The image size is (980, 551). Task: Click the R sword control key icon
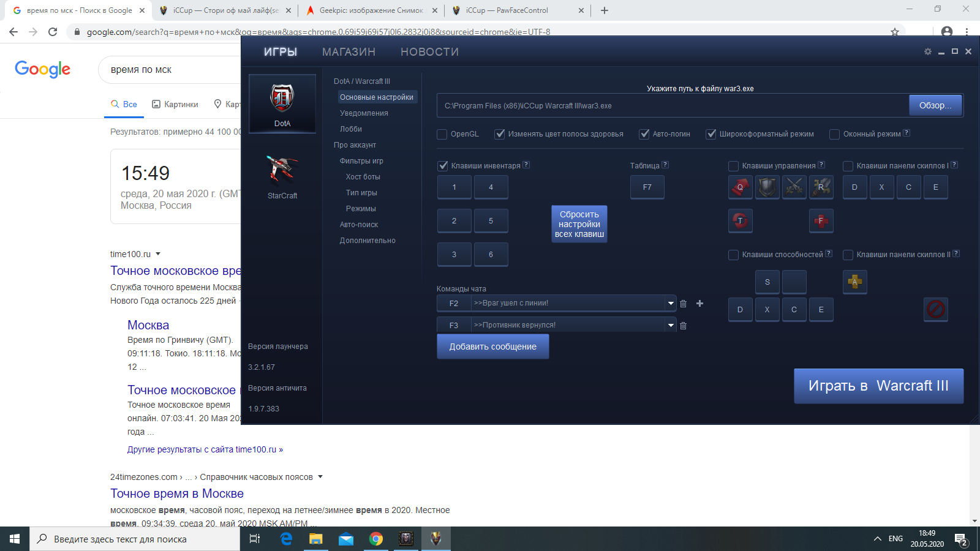click(821, 187)
